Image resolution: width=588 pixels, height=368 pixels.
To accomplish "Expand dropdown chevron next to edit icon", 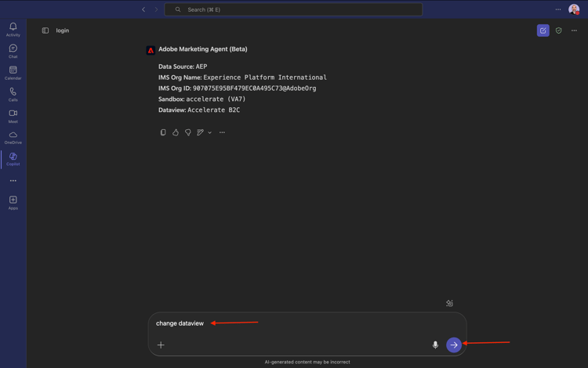I will 209,132.
